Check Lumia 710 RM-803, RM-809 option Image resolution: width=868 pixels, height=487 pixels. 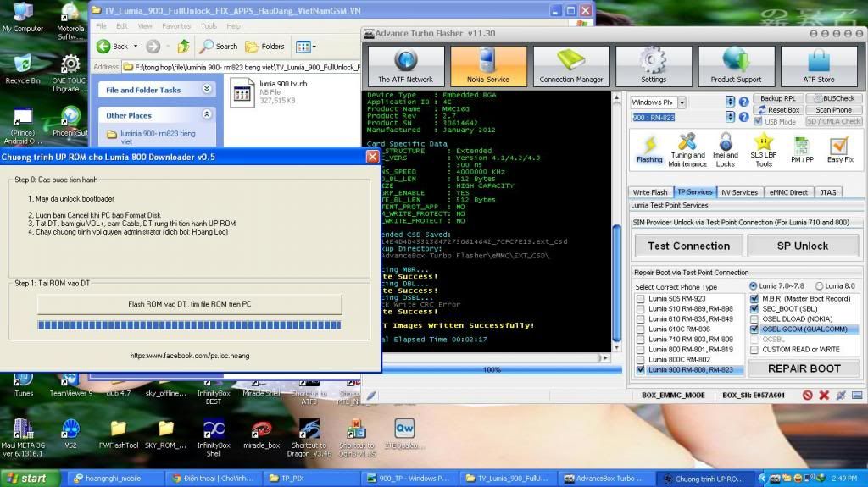[641, 340]
